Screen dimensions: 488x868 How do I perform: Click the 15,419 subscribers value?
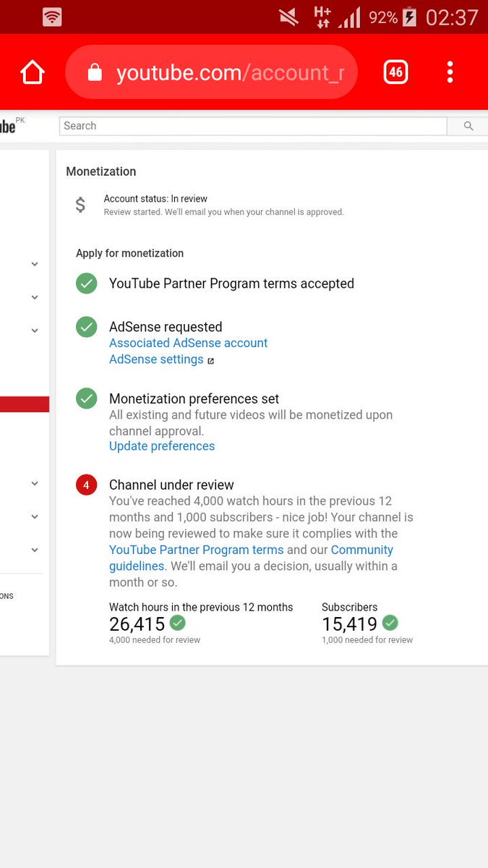point(350,624)
